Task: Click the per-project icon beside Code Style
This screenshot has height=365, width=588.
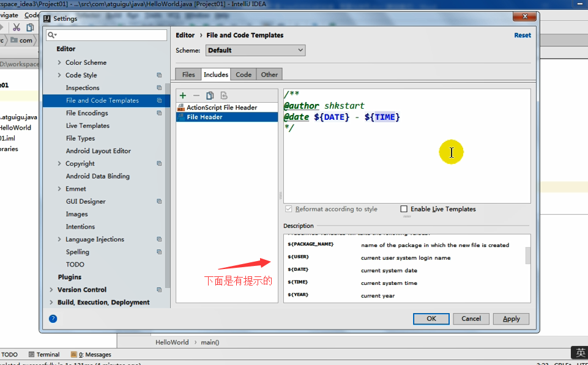Action: (x=159, y=75)
